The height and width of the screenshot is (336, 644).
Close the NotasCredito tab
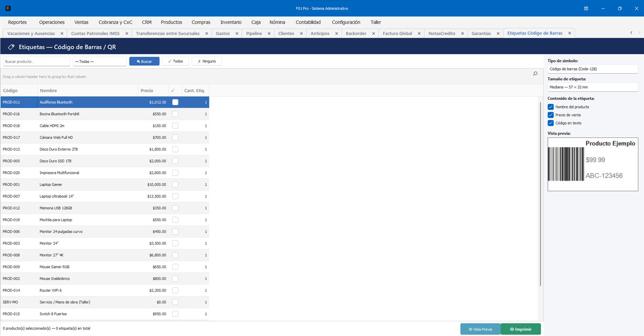tap(462, 33)
